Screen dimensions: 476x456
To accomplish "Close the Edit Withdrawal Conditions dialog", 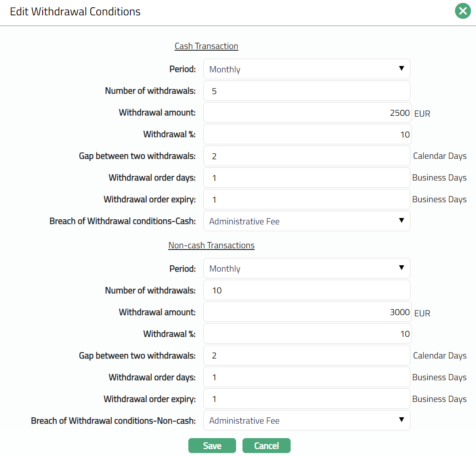I will [x=463, y=11].
